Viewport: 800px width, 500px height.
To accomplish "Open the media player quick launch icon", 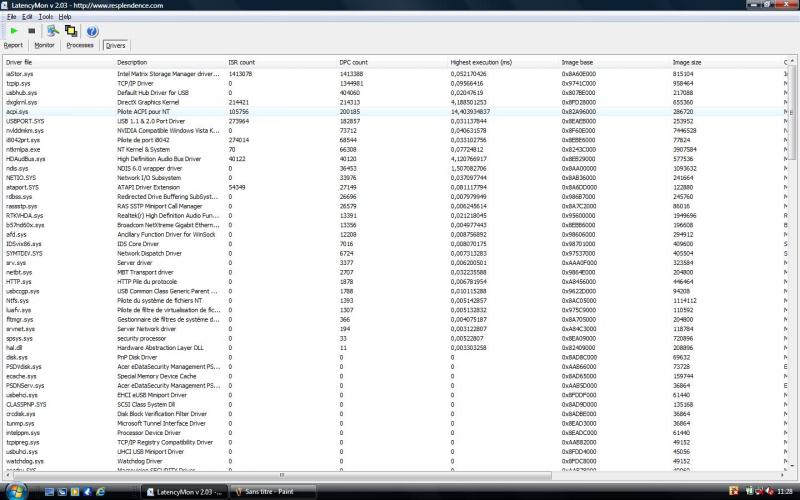I will [75, 492].
